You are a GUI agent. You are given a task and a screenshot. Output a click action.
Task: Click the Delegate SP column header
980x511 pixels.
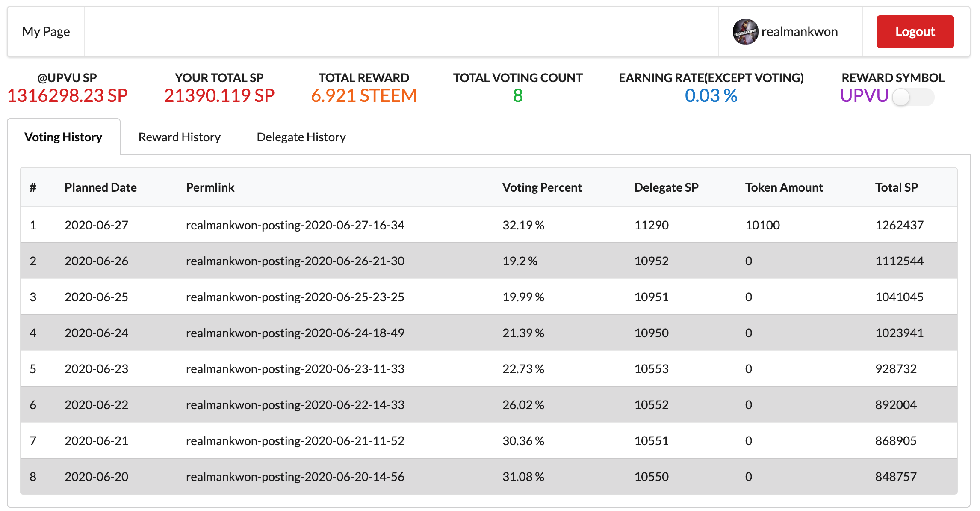(666, 187)
